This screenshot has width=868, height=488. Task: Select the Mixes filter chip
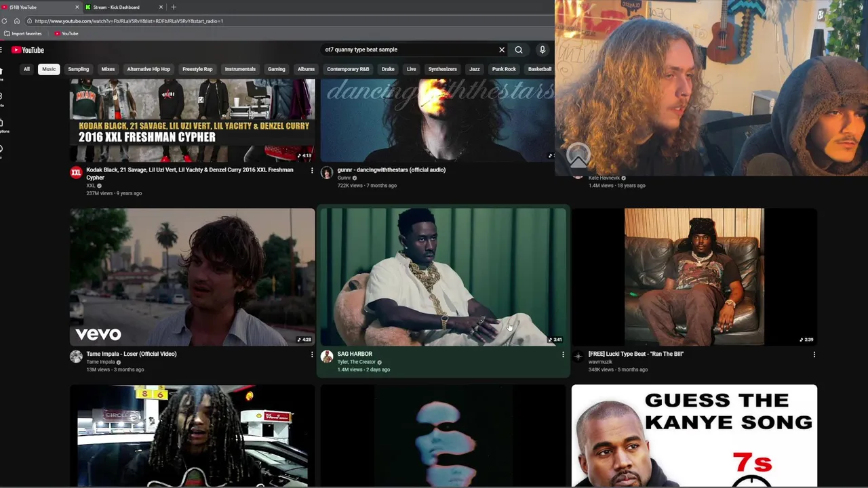click(108, 69)
